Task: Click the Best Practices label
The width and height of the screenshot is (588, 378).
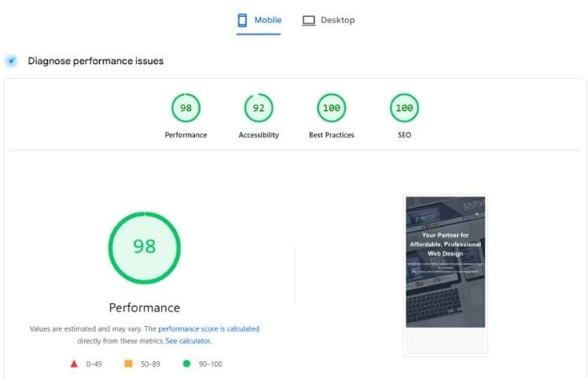Action: 332,135
